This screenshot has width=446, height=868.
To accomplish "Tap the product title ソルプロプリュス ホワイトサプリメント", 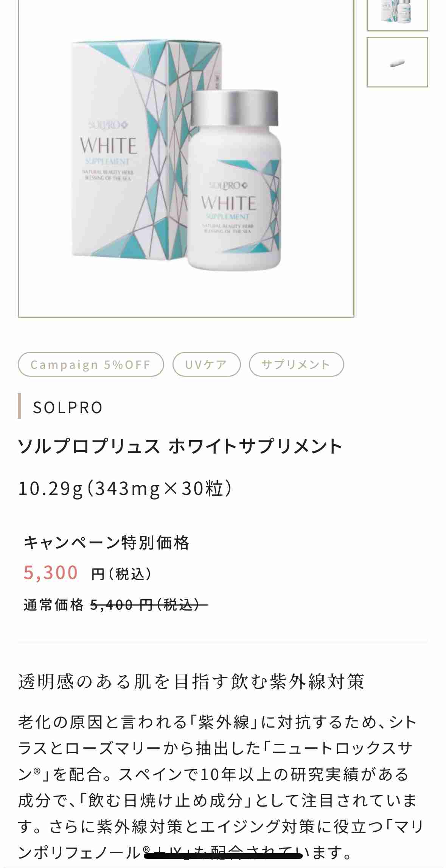I will pyautogui.click(x=180, y=446).
